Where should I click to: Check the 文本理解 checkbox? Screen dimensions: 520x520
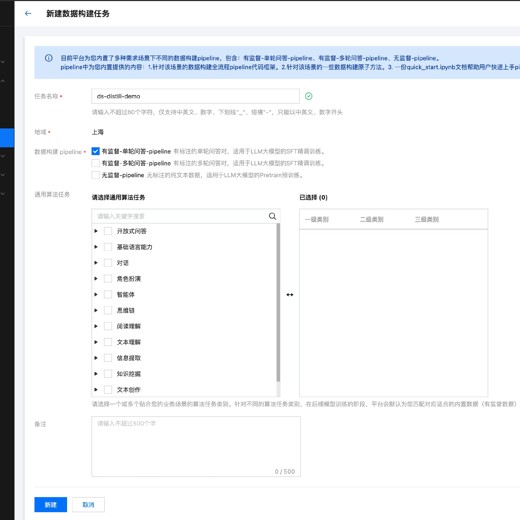[x=108, y=342]
